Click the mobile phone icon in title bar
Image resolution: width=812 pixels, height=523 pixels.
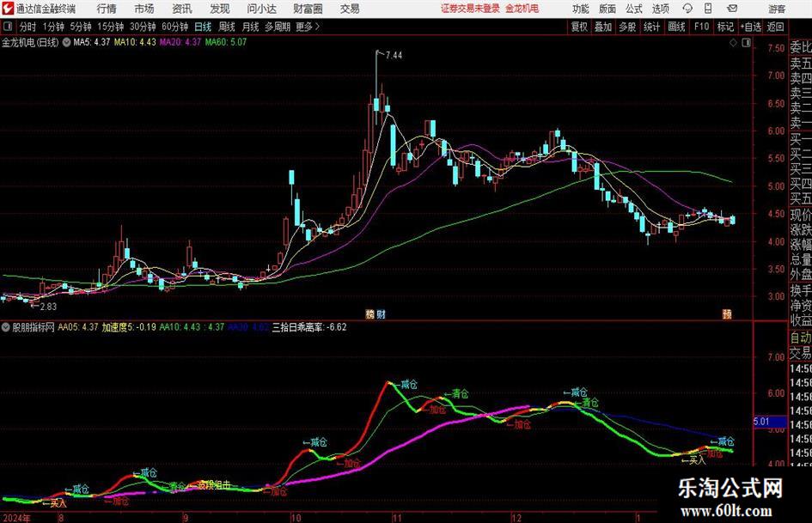(x=708, y=9)
